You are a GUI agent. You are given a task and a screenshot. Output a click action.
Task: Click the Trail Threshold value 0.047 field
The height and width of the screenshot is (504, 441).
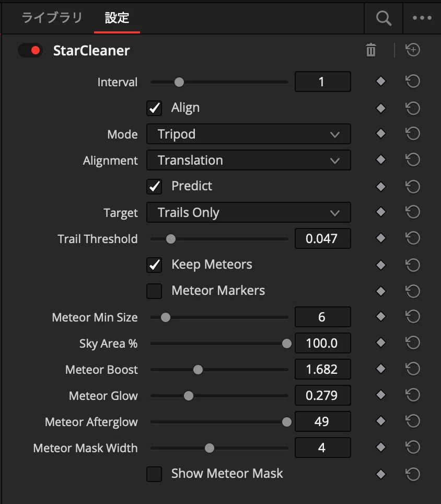pos(323,238)
